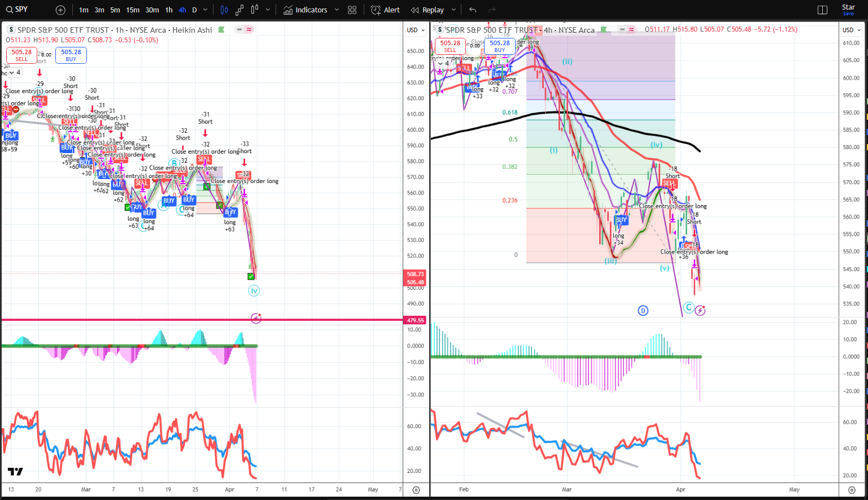This screenshot has width=868, height=500.
Task: Click the (iii) wave label on 4h chart
Action: [610, 261]
